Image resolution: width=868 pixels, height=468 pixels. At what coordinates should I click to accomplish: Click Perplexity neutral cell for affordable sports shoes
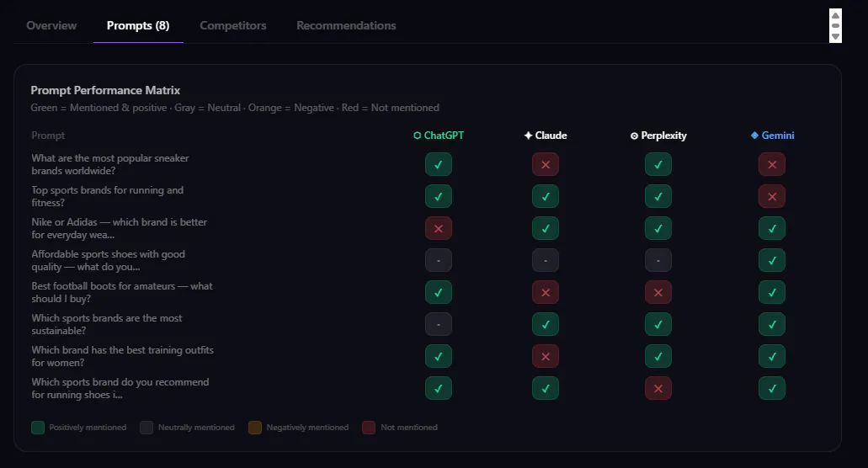point(658,261)
